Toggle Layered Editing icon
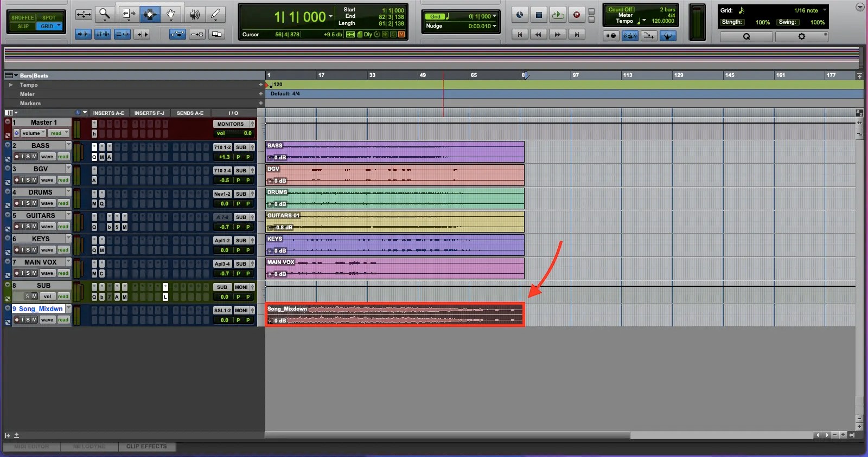Image resolution: width=868 pixels, height=457 pixels. pyautogui.click(x=216, y=34)
